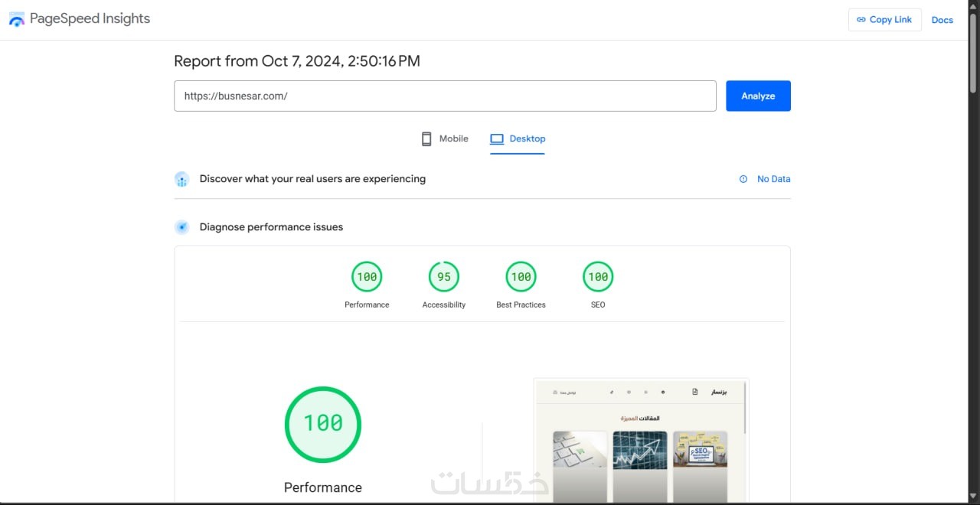
Task: Click the 'Best Practices' label text
Action: tap(521, 305)
